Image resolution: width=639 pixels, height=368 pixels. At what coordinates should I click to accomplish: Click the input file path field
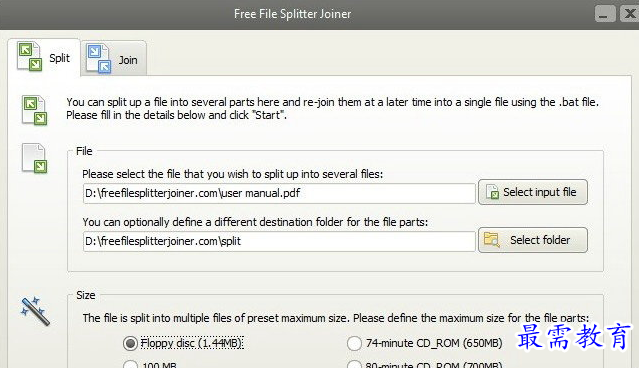coord(279,193)
